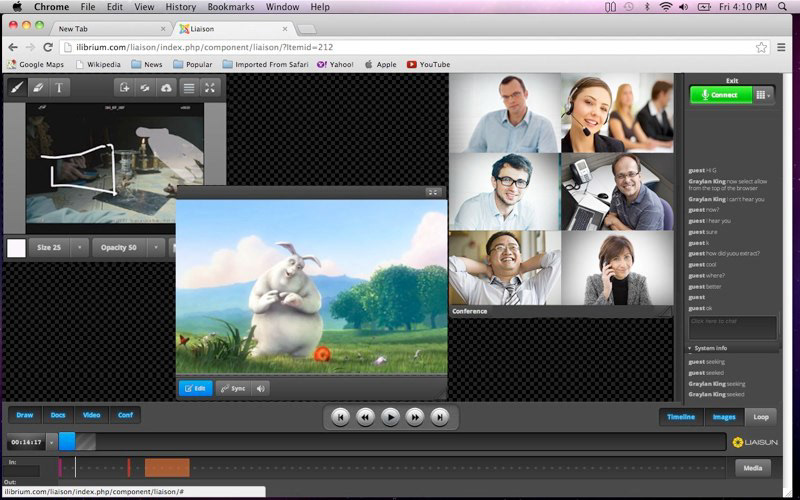Switch to the Draw tab
800x500 pixels.
[x=24, y=415]
